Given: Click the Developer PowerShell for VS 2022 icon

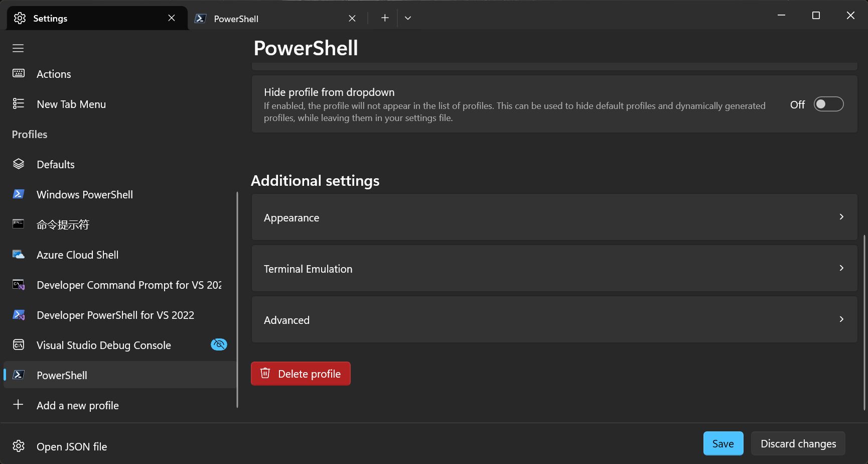Looking at the screenshot, I should (x=19, y=315).
